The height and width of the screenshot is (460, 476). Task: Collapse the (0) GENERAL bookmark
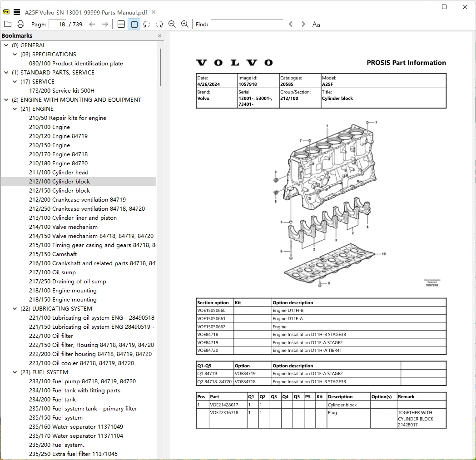[x=6, y=45]
